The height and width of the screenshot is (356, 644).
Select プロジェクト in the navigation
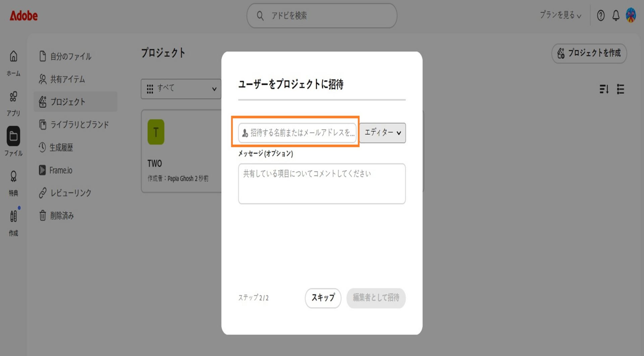pyautogui.click(x=75, y=102)
